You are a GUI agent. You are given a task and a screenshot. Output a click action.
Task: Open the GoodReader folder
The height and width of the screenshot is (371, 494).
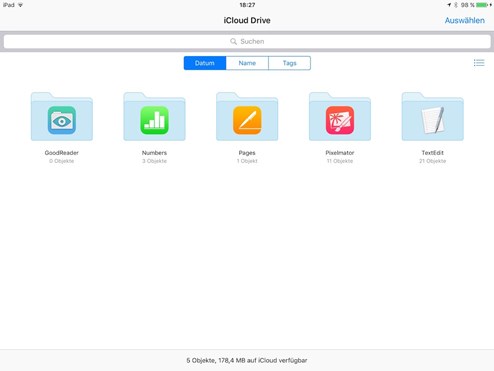(62, 117)
